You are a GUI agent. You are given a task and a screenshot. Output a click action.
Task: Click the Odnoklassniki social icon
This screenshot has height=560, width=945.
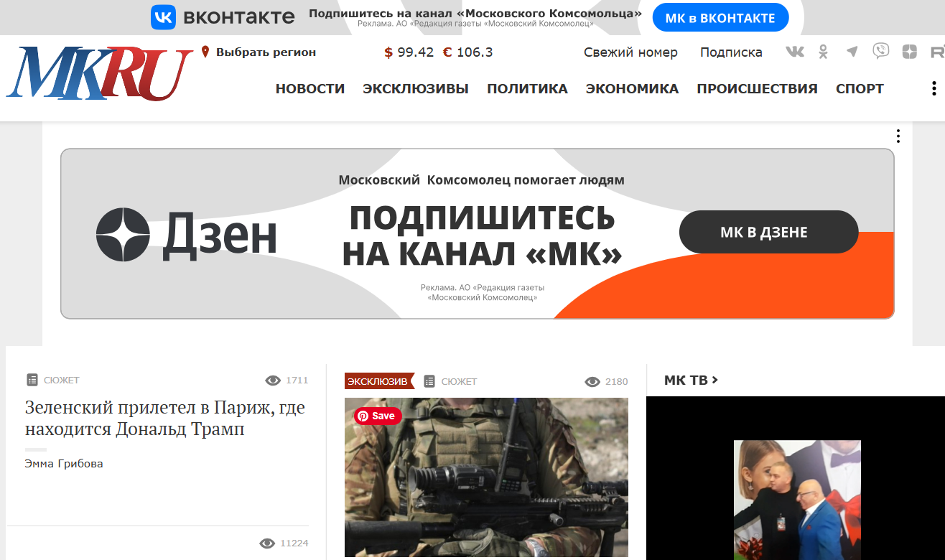tap(823, 51)
